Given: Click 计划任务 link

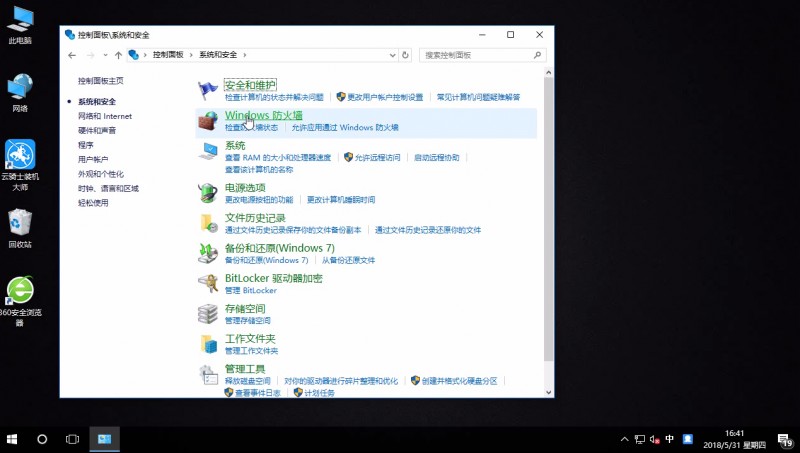Looking at the screenshot, I should (319, 393).
